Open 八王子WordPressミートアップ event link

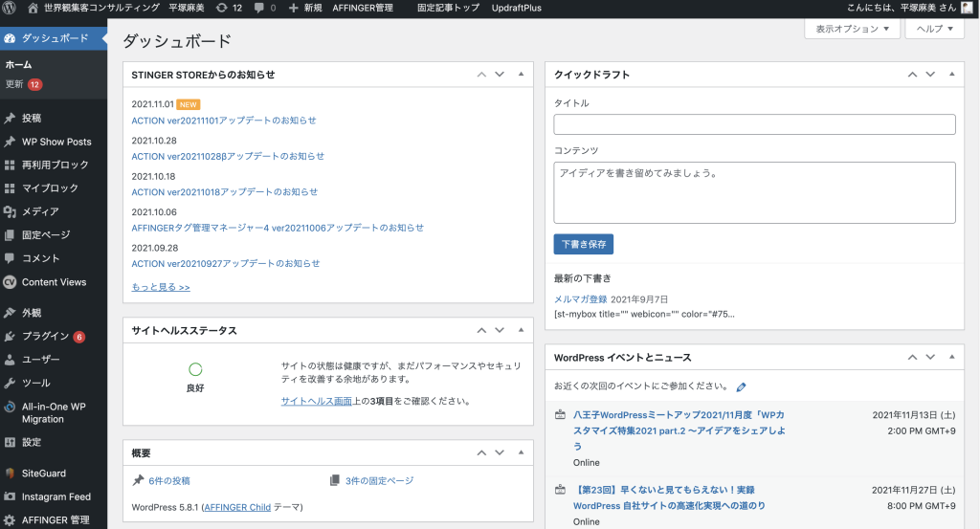tap(679, 430)
